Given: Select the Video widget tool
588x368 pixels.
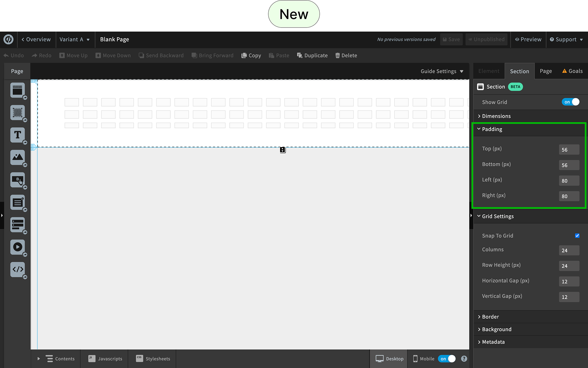Looking at the screenshot, I should pos(17,247).
